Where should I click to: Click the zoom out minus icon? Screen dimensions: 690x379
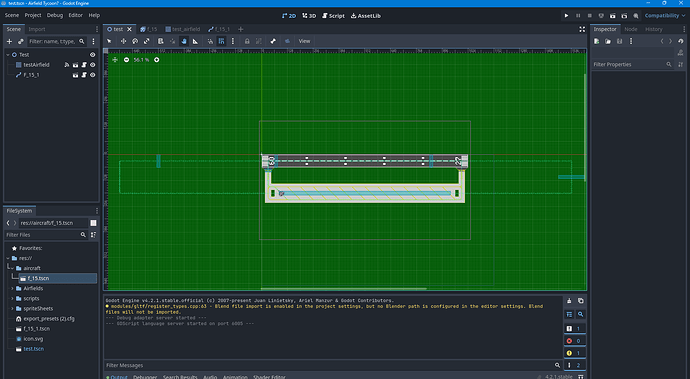click(x=126, y=59)
